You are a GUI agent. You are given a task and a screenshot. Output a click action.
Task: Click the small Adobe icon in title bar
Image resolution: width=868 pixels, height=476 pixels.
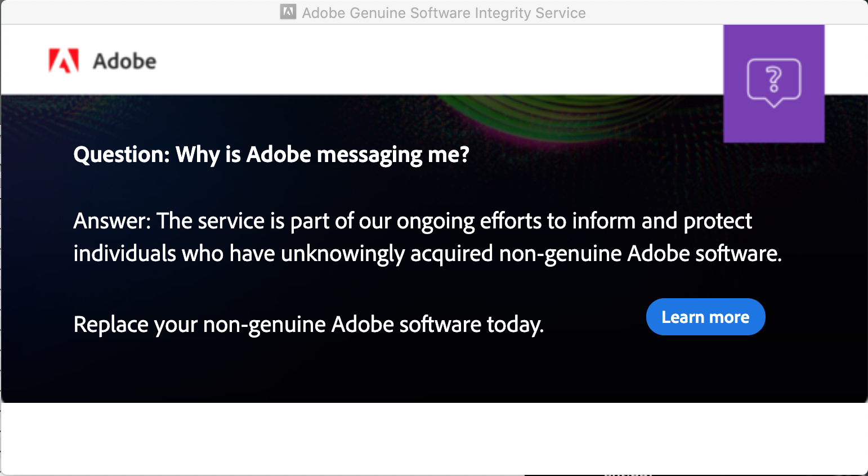click(x=288, y=12)
